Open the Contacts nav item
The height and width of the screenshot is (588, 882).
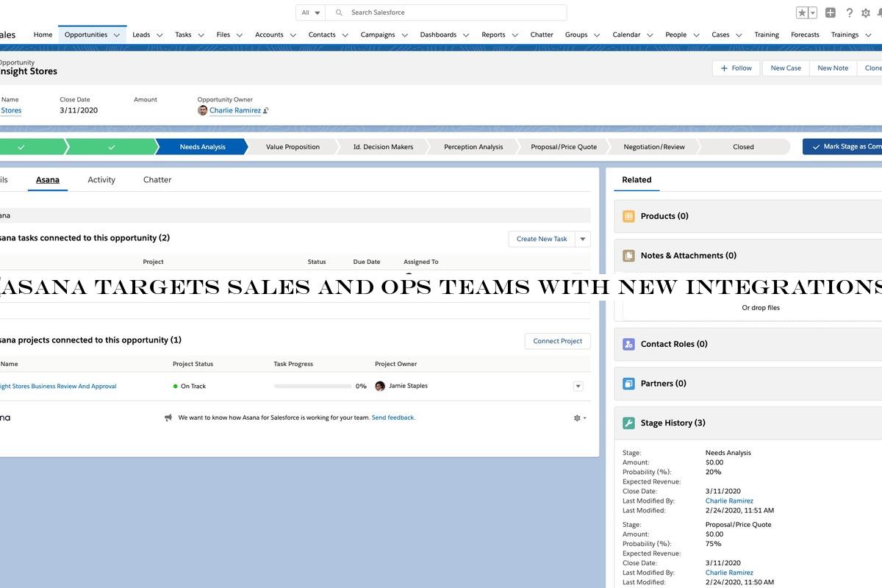[322, 35]
